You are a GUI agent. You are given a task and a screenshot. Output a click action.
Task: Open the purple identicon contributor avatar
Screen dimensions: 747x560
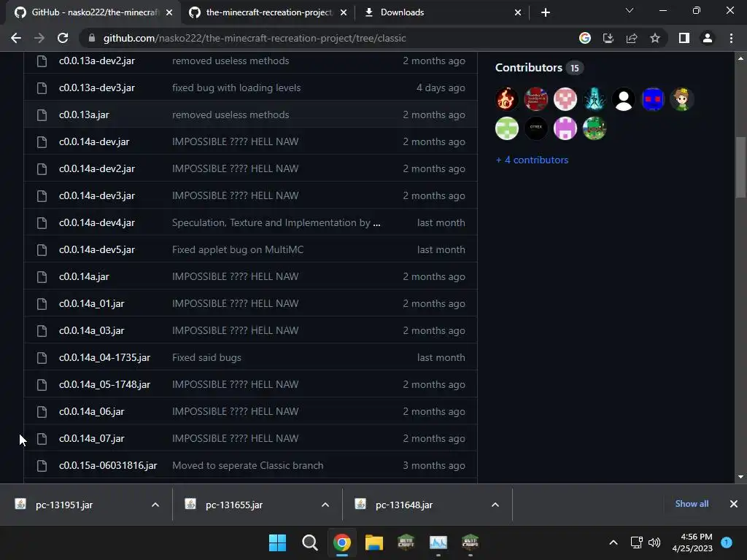click(x=565, y=128)
